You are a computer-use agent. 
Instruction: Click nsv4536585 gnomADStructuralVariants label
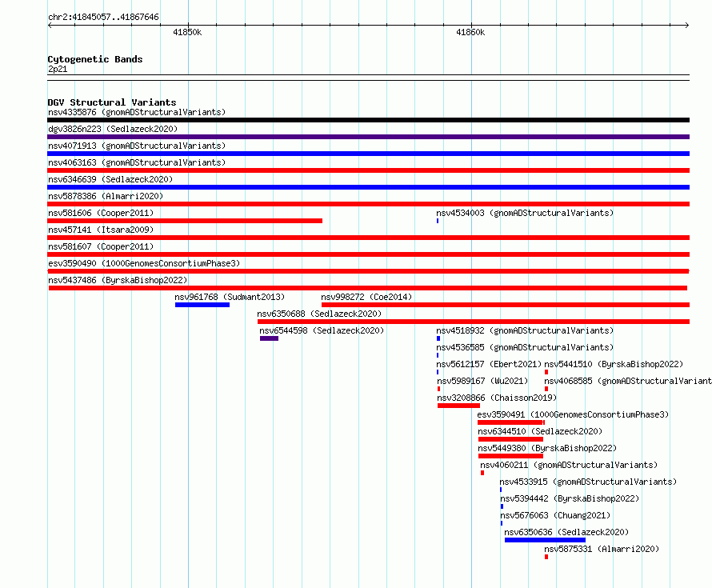(x=525, y=347)
